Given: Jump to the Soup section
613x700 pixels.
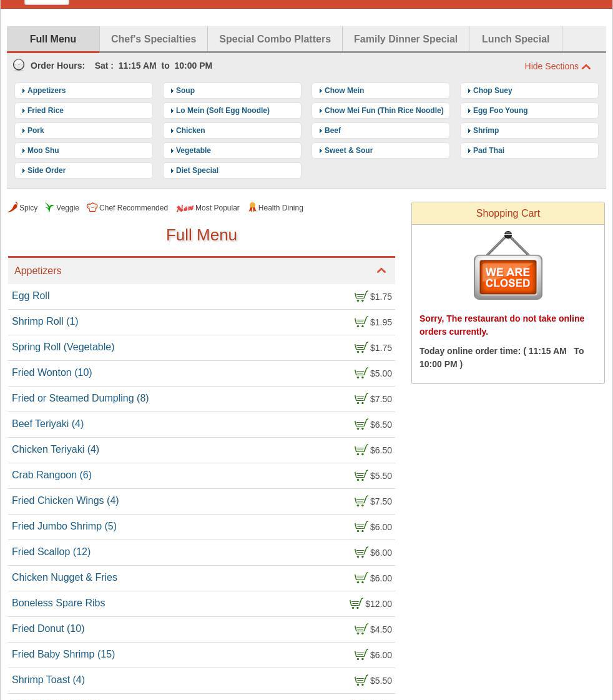Looking at the screenshot, I should click(185, 91).
